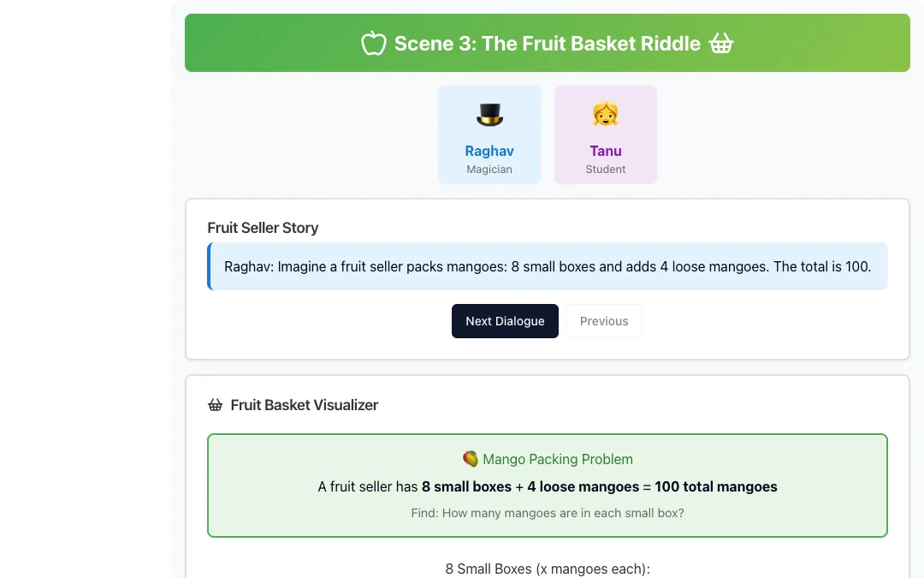Click the Raghav name label

(x=489, y=151)
